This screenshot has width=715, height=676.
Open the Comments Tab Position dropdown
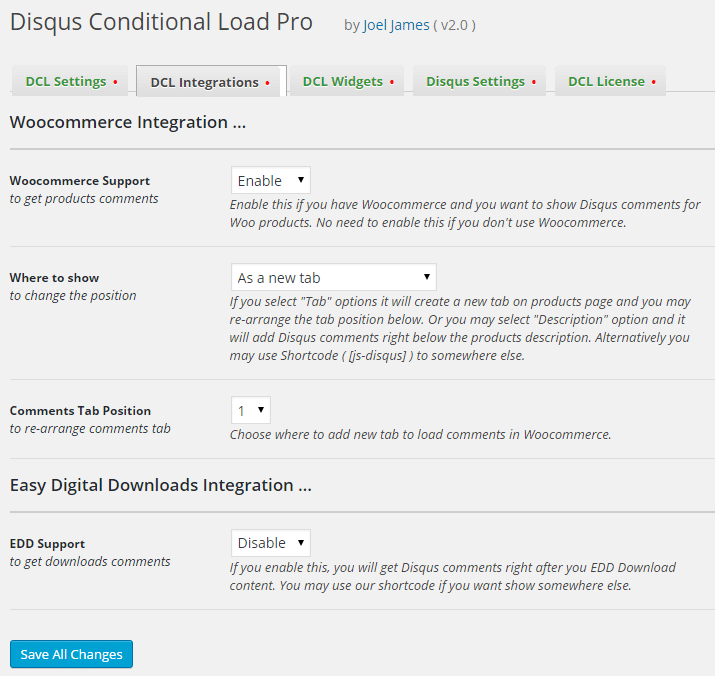pos(251,411)
